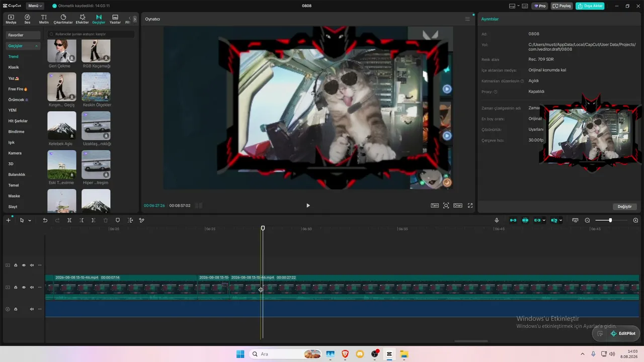Click the Paylaş share button
Image resolution: width=644 pixels, height=362 pixels.
click(562, 6)
